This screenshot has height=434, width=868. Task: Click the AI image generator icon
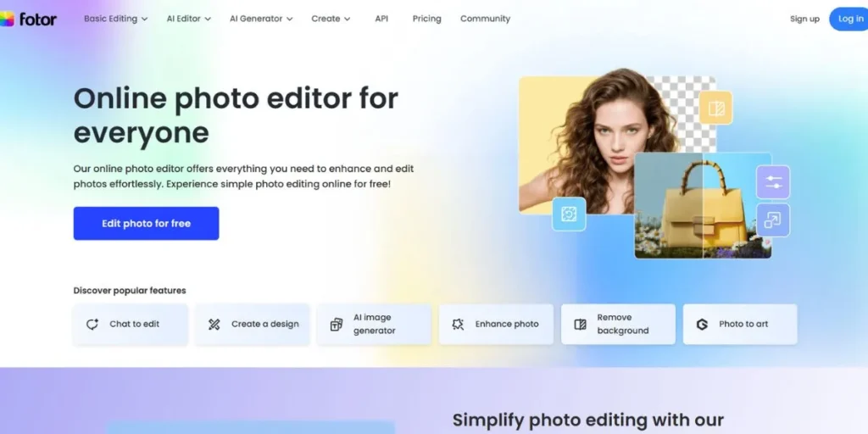tap(337, 324)
